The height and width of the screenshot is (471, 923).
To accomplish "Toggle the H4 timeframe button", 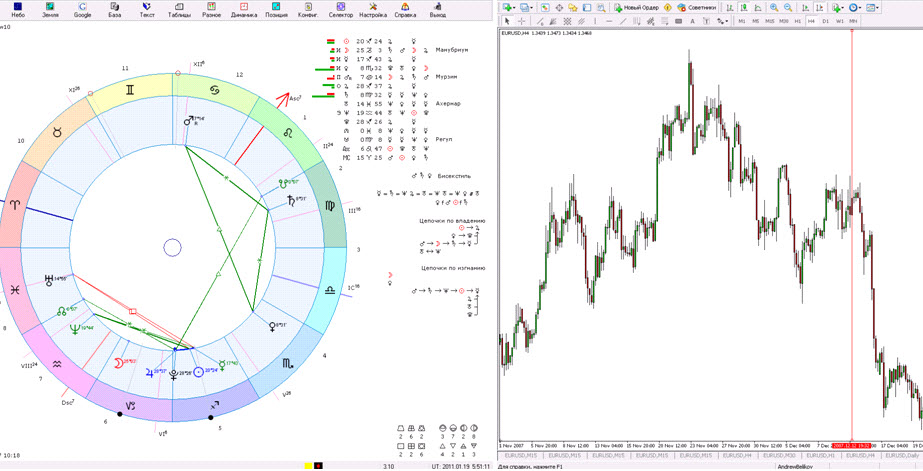I will (x=812, y=21).
